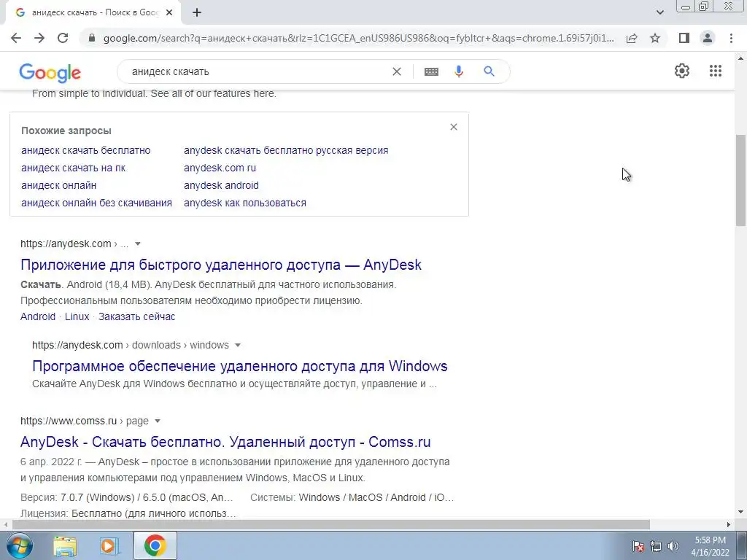
Task: Open related query anydesk.com ru
Action: click(x=220, y=168)
